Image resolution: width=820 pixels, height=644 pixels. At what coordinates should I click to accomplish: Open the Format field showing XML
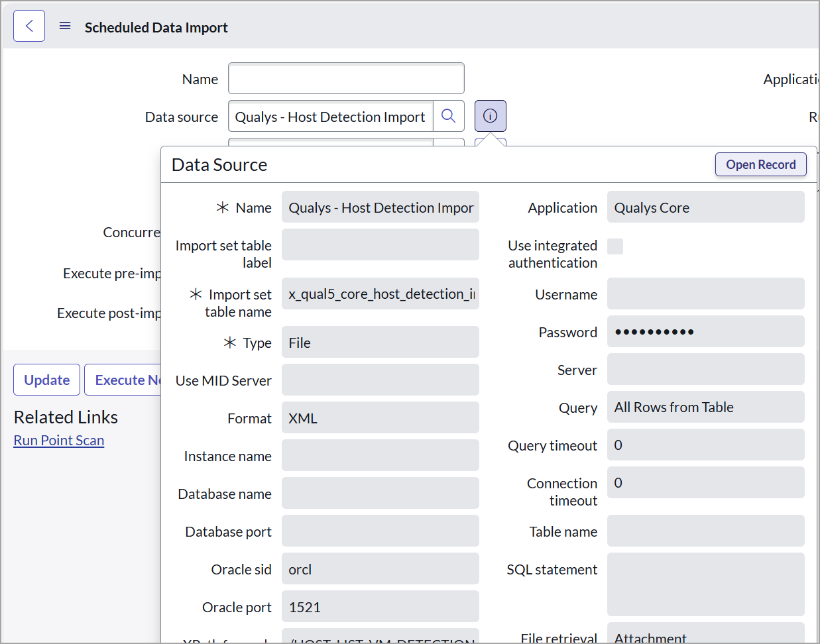tap(380, 418)
